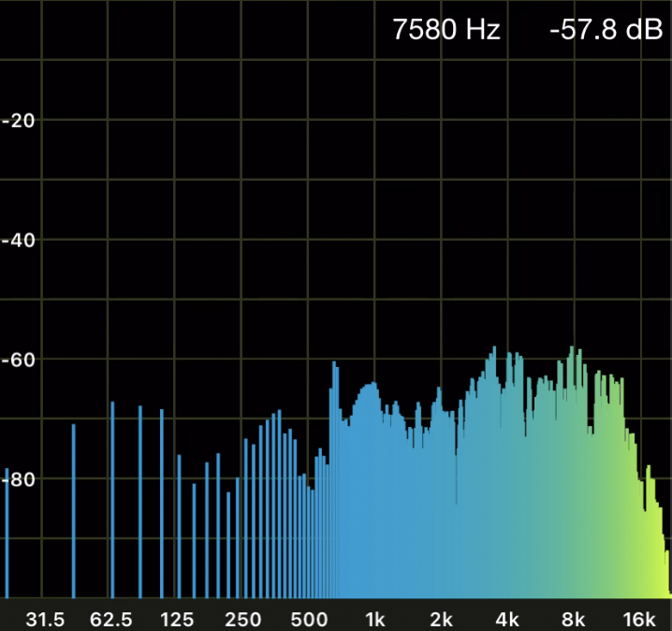672x631 pixels.
Task: Click the 4k frequency axis label
Action: [507, 620]
